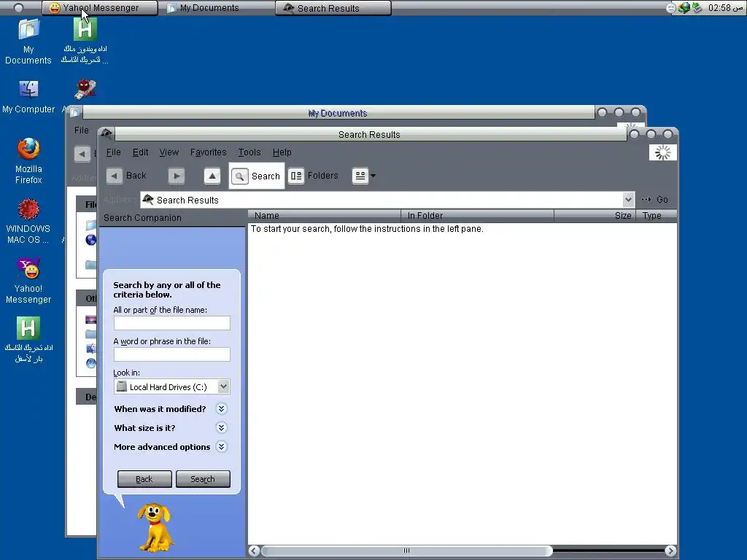Sort results by Type column

[x=657, y=216]
